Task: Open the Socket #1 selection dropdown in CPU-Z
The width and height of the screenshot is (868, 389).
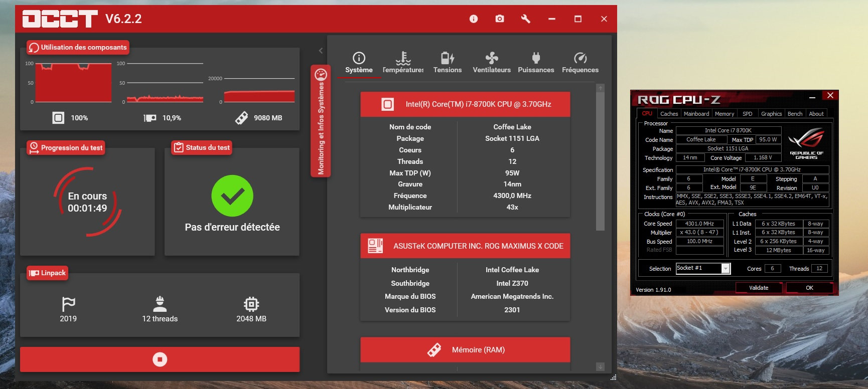Action: point(726,269)
